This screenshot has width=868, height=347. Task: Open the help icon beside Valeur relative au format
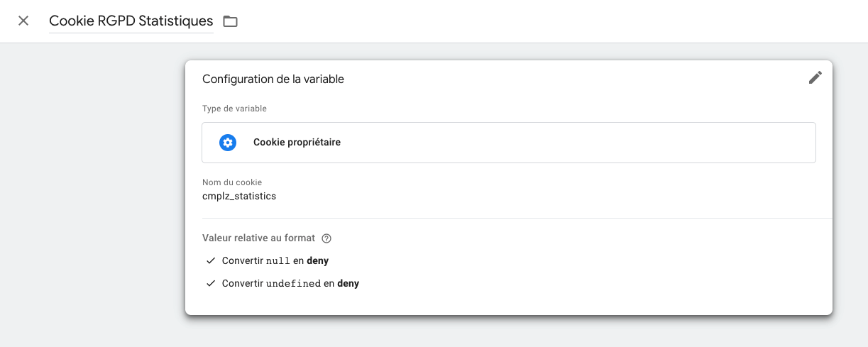326,238
